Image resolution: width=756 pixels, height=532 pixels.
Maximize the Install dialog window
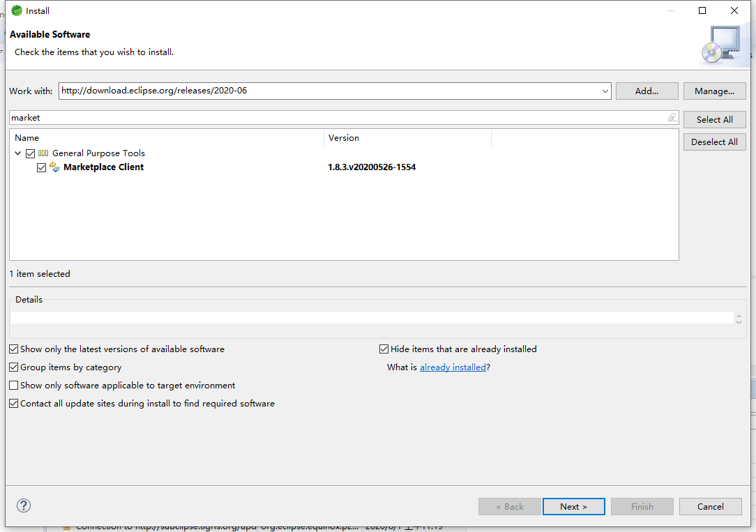pyautogui.click(x=702, y=10)
